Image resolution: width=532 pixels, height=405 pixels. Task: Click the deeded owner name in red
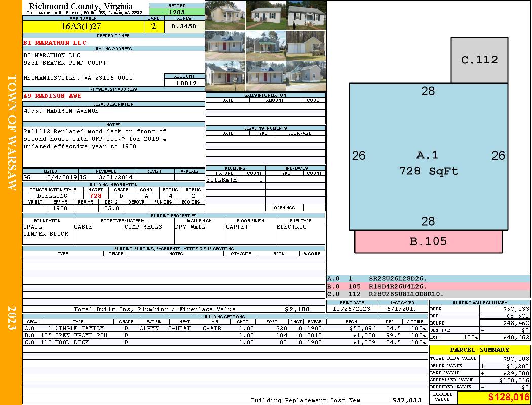(55, 43)
